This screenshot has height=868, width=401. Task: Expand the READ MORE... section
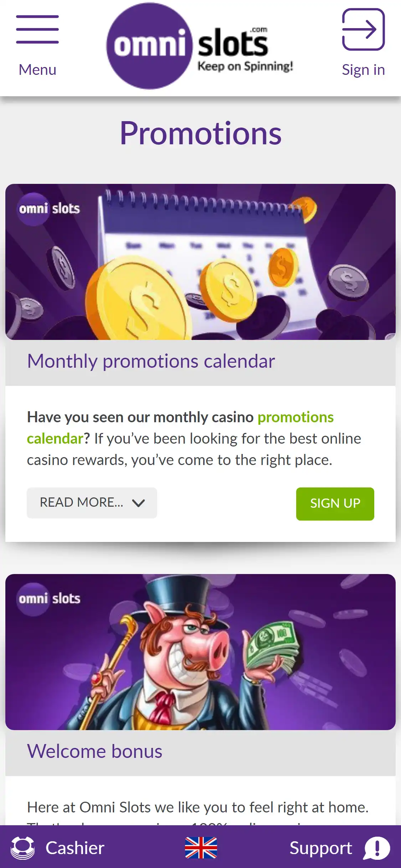(x=81, y=502)
